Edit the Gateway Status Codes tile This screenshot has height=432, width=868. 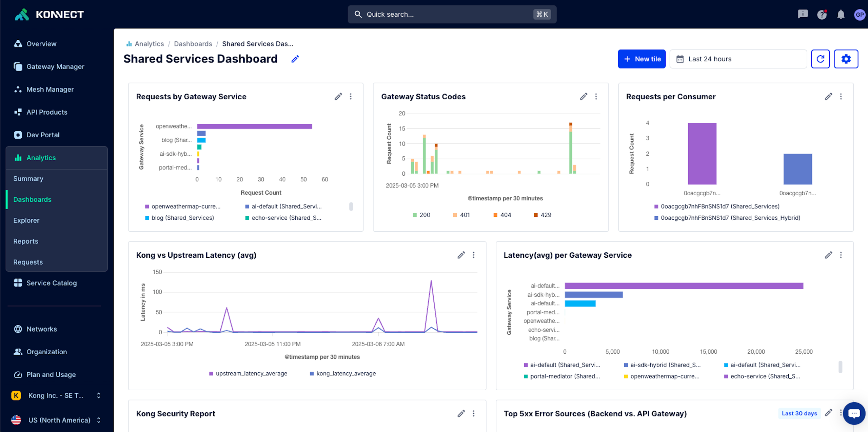(x=583, y=97)
